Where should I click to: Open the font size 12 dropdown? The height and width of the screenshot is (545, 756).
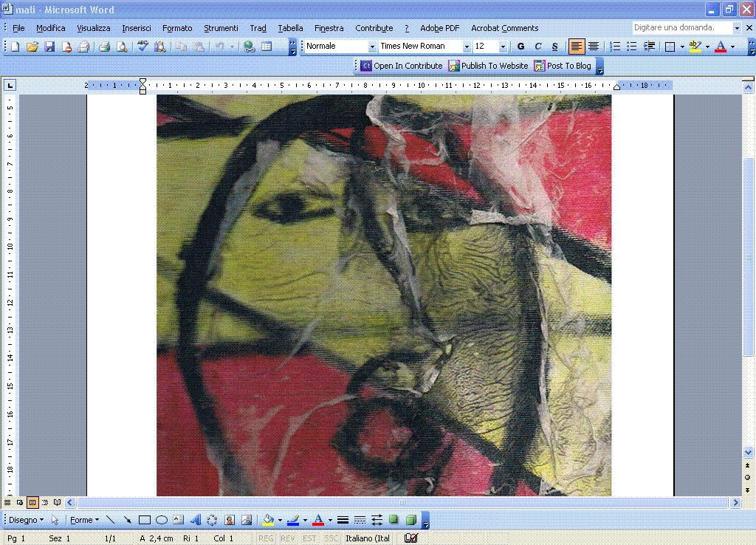(x=503, y=47)
